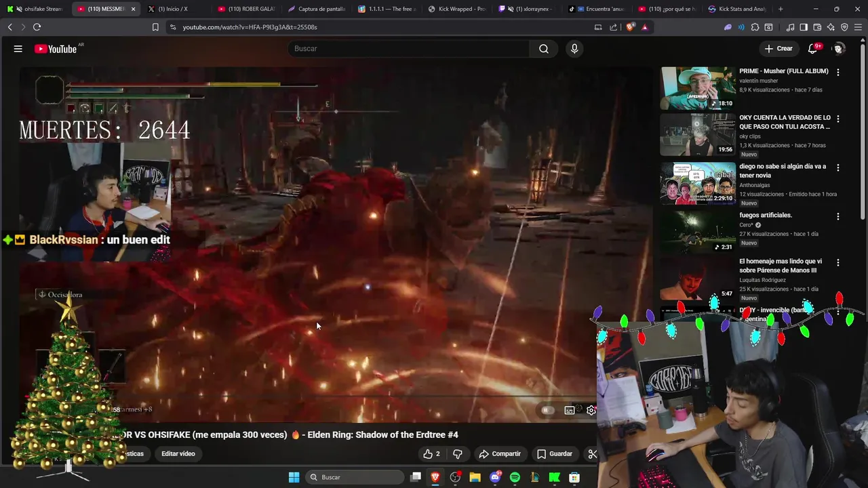Click the YouTube search magnifier button
Viewport: 868px width, 488px height.
pos(544,49)
